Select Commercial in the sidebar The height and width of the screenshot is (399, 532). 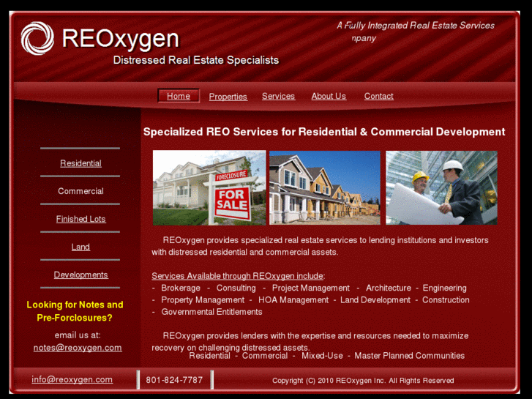tap(80, 191)
